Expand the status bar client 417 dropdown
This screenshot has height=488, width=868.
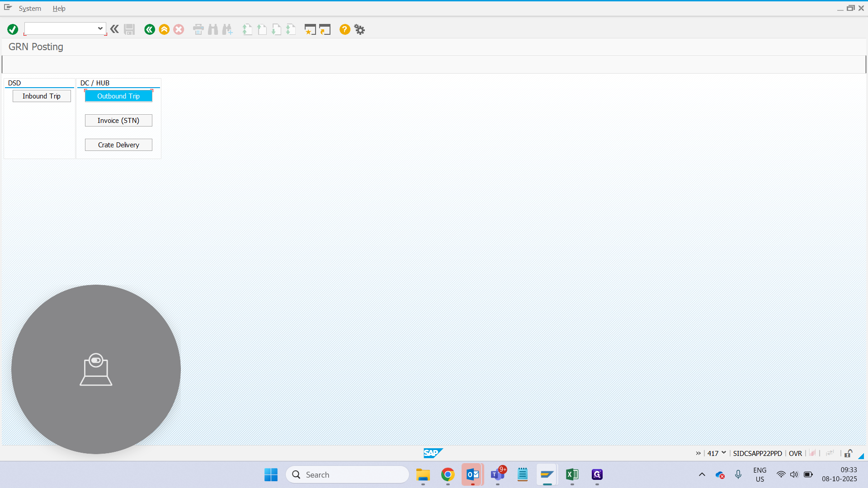(724, 453)
